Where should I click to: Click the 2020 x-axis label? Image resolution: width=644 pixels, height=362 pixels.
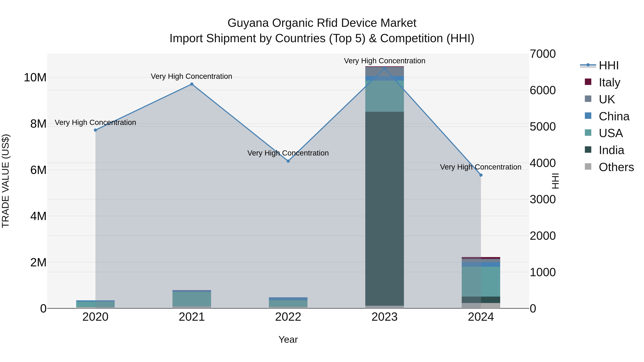click(95, 317)
